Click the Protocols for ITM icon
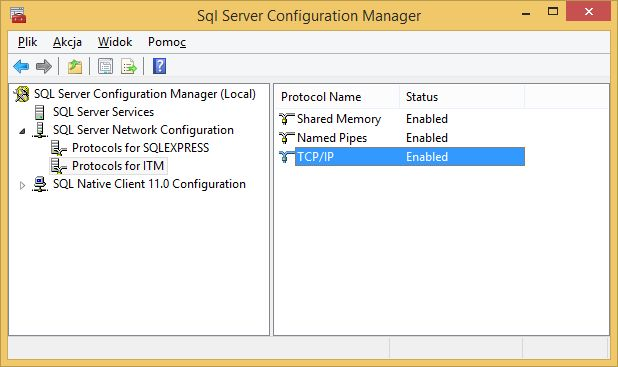Viewport: 618px width, 367px height. (59, 166)
